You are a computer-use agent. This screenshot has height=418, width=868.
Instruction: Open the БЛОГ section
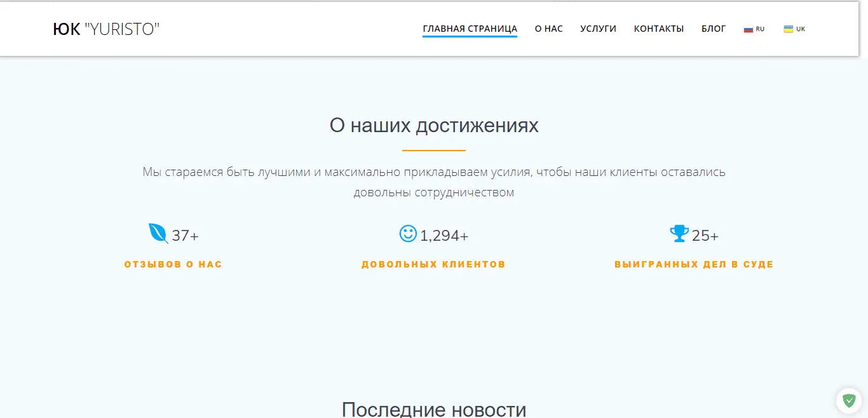coord(713,29)
